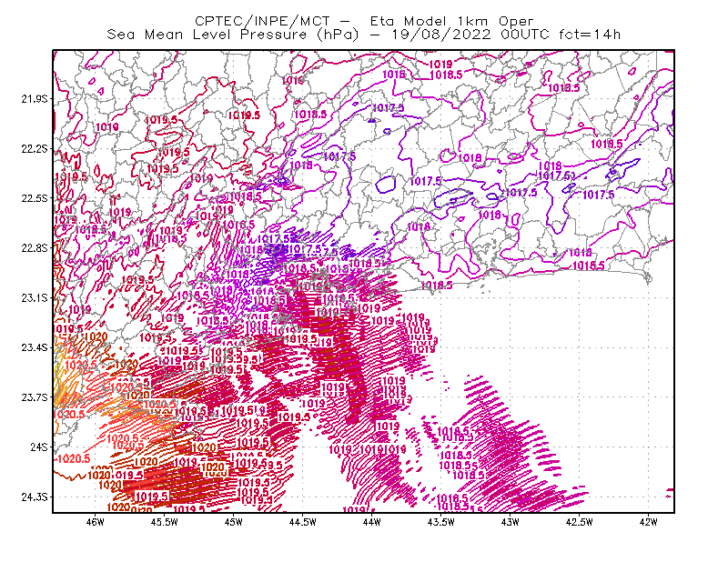Select latitude tick label "23.1S"
Viewport: 728px width, 562px height.
35,297
